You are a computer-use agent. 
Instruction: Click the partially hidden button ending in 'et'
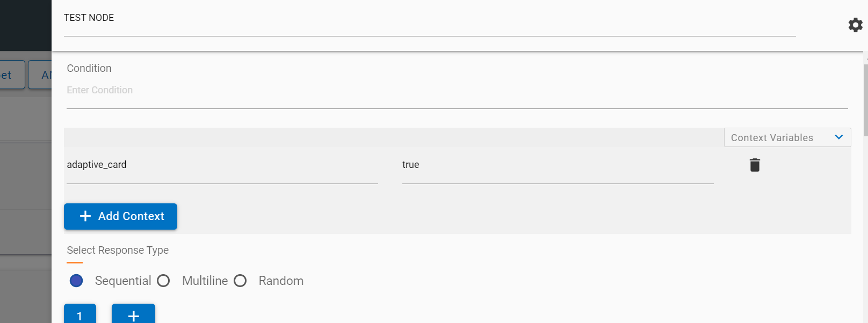pyautogui.click(x=11, y=75)
